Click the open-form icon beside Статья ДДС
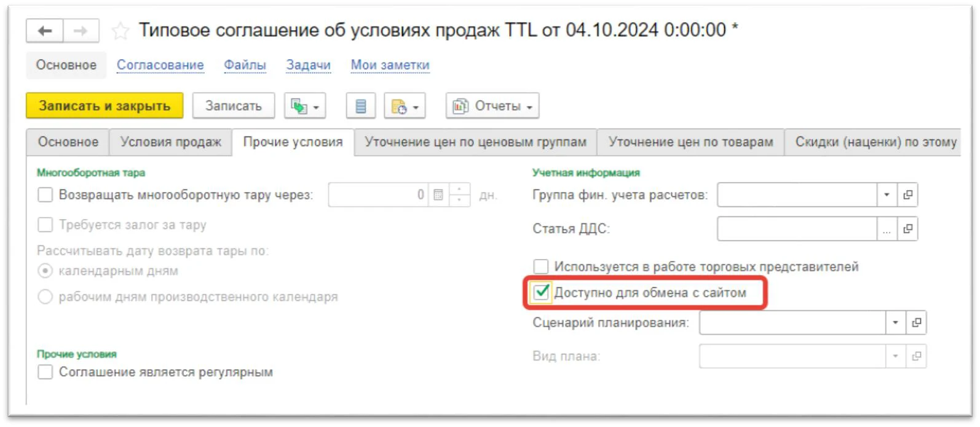980x427 pixels. [x=907, y=229]
